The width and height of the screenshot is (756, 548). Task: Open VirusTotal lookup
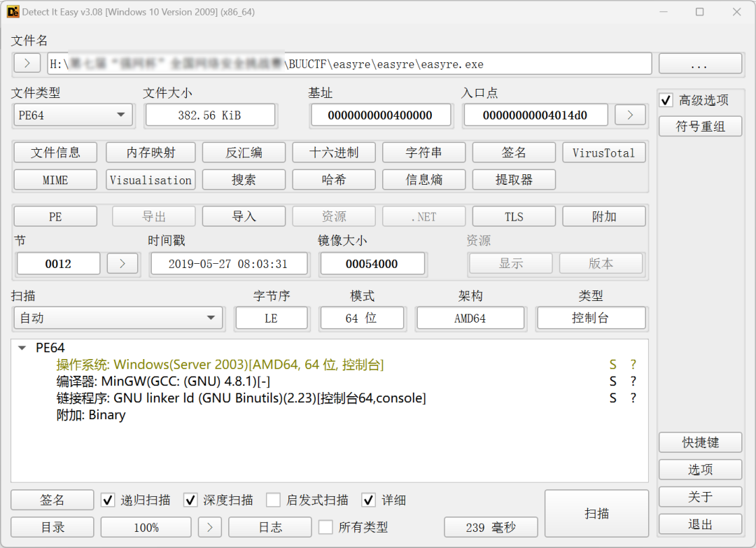pyautogui.click(x=603, y=153)
